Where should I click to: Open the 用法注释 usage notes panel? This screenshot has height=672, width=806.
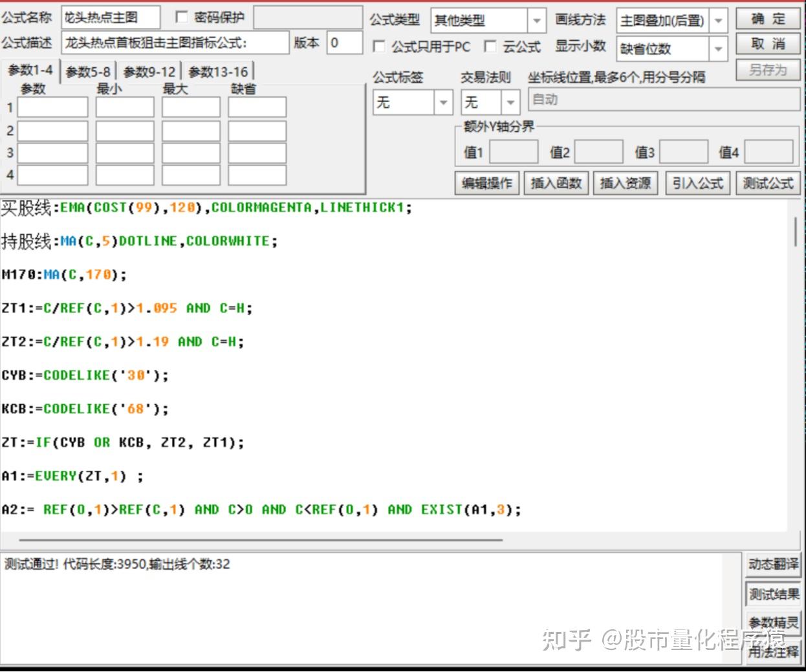point(773,651)
